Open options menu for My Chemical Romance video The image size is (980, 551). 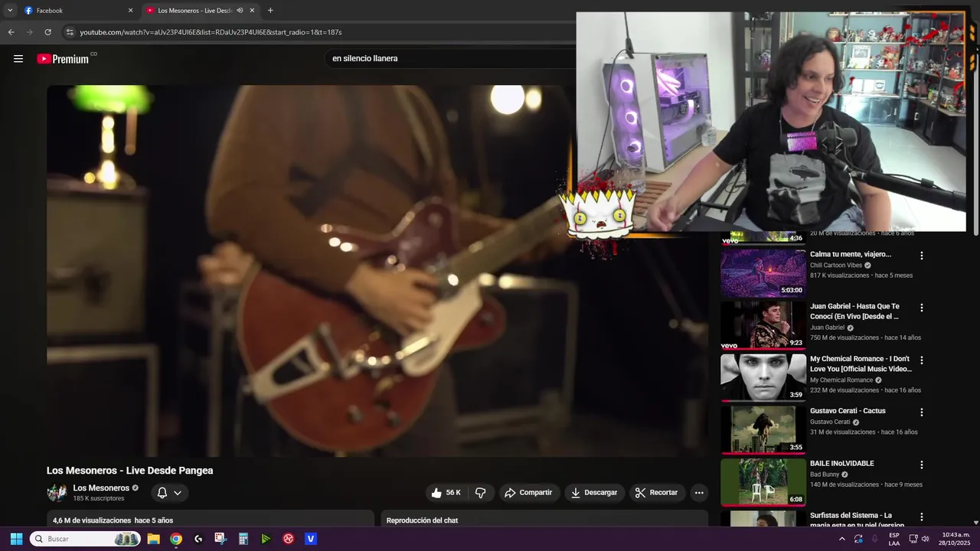tap(922, 360)
